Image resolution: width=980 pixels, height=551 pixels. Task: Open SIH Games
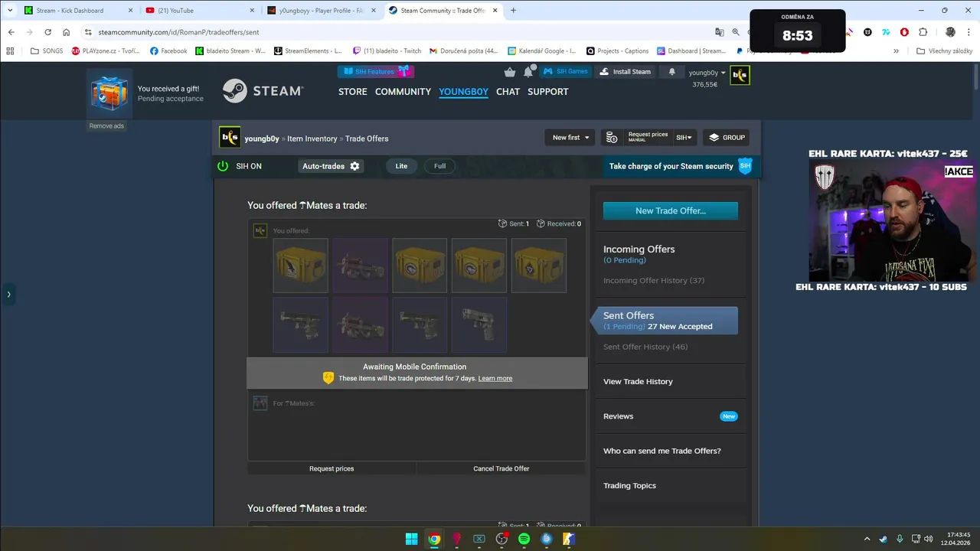coord(566,72)
